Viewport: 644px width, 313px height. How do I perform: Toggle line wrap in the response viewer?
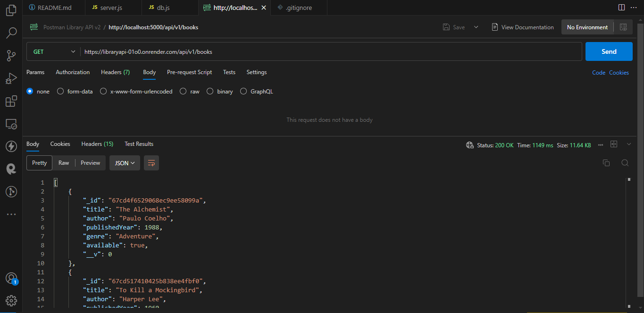[151, 163]
